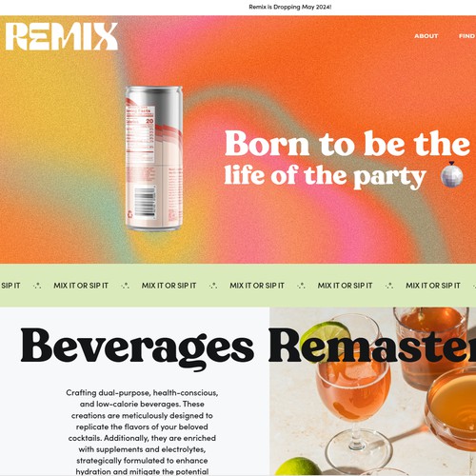Screen dimensions: 476x476
Task: Click the whole lime at the photo's bottom
Action: tap(298, 466)
